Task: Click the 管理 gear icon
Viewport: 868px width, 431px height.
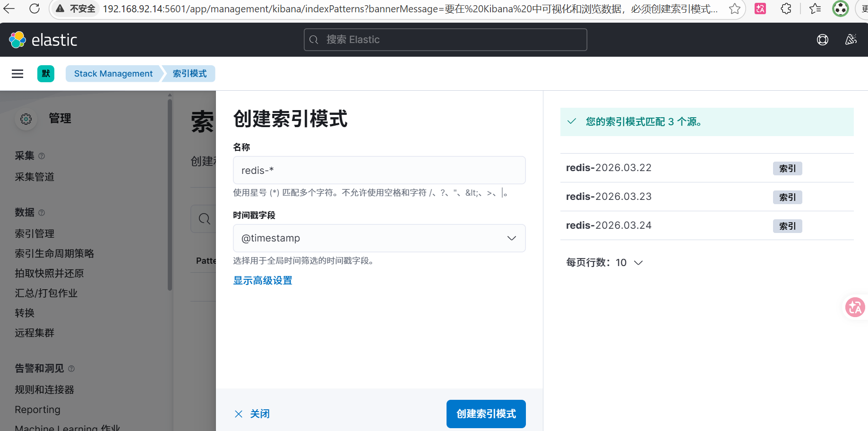Action: point(26,119)
